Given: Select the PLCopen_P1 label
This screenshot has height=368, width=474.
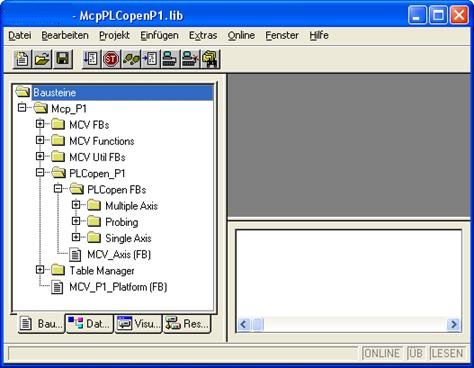Looking at the screenshot, I should [97, 173].
